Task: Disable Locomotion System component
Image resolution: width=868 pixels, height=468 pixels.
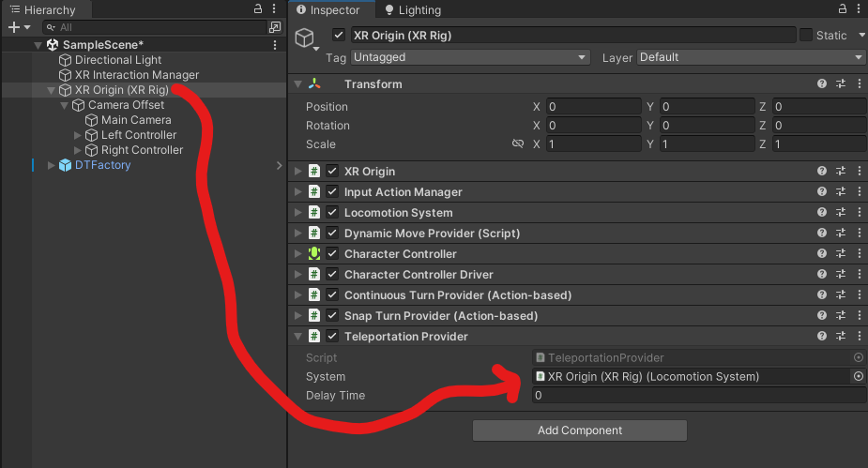Action: click(x=332, y=212)
